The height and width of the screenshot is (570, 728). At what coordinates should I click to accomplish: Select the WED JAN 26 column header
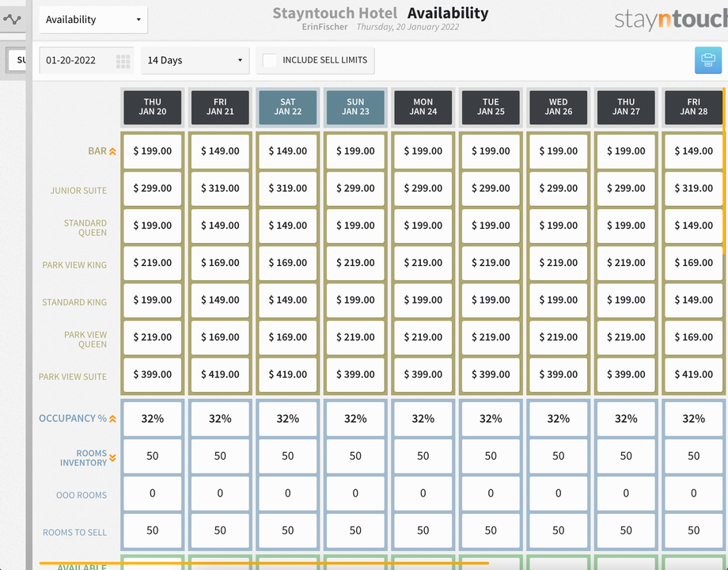(559, 107)
